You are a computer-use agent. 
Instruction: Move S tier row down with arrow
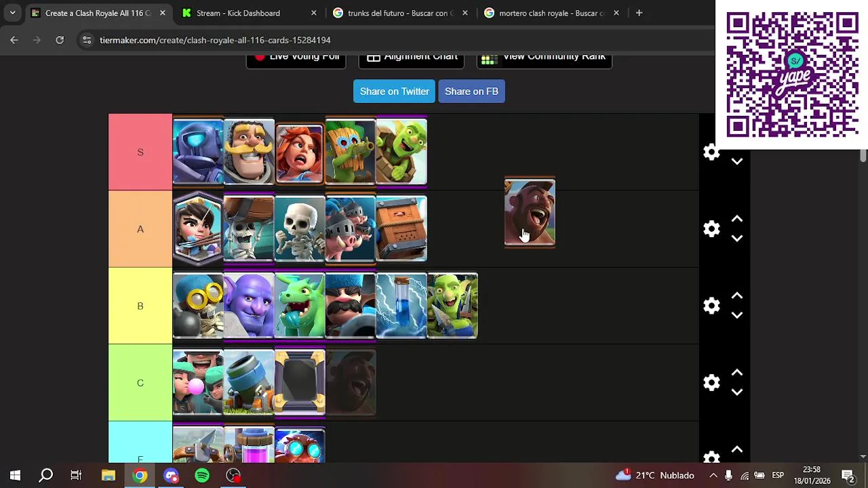click(x=737, y=162)
